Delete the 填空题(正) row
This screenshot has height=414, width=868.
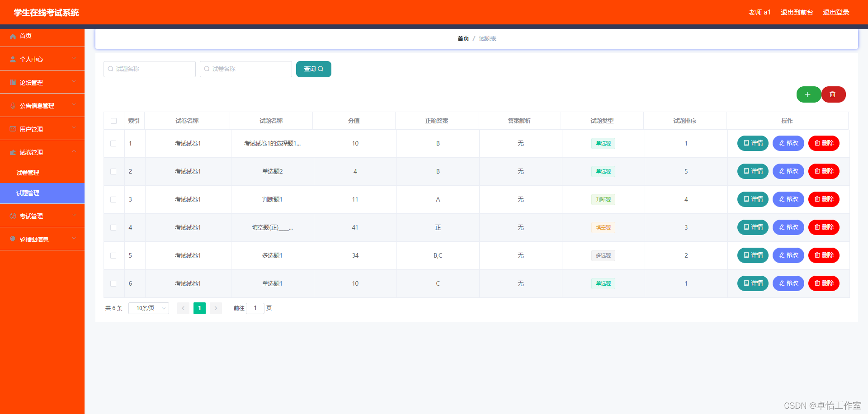tap(824, 227)
